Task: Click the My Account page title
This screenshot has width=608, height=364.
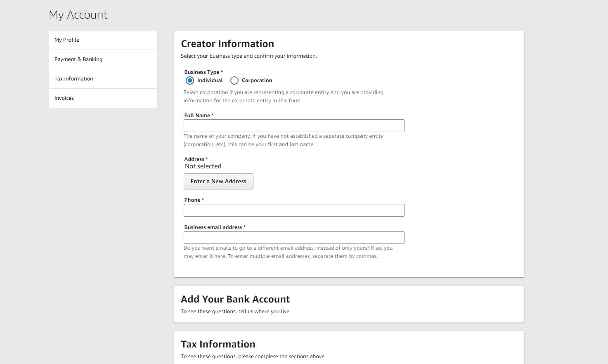Action: tap(78, 15)
